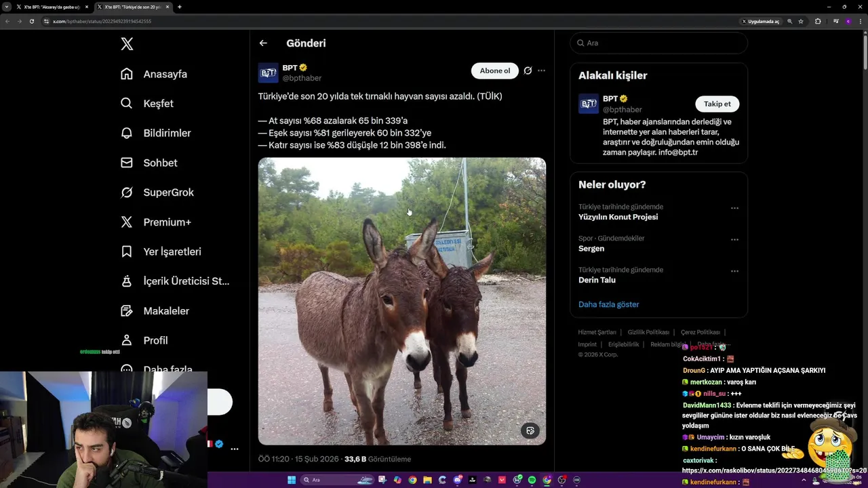Open Hizmet Şartları footer link
The height and width of the screenshot is (488, 868).
tap(597, 332)
